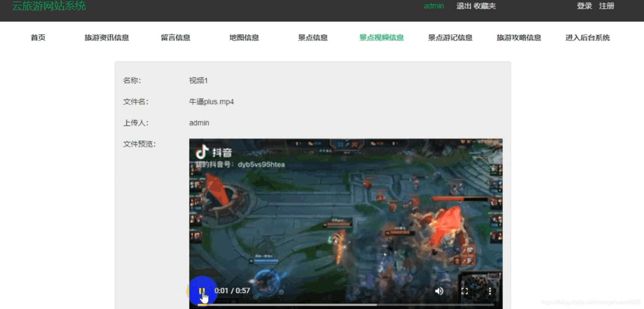Open 旅游攻略信息 page
The height and width of the screenshot is (309, 644).
[519, 38]
